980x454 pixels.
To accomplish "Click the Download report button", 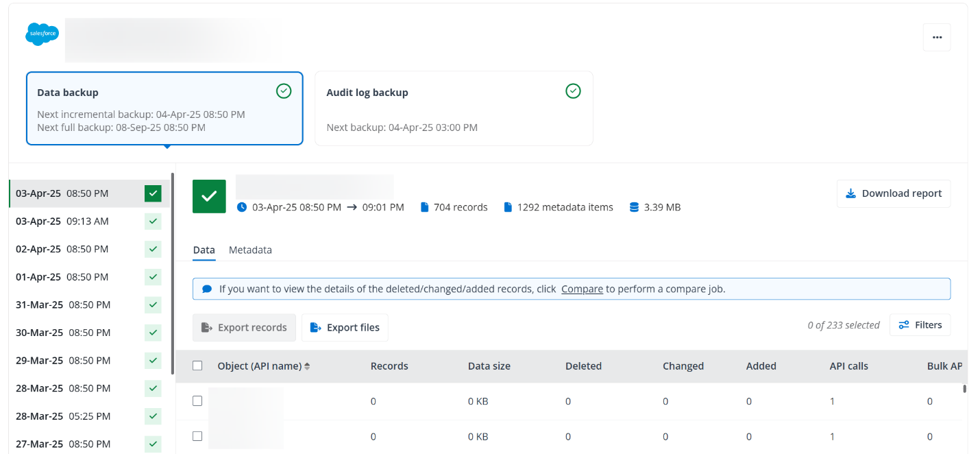I will click(893, 193).
